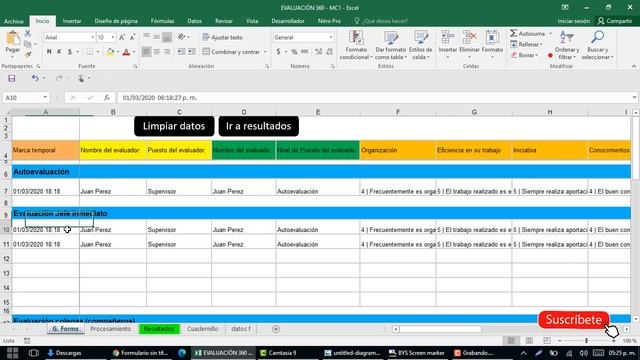This screenshot has width=640, height=360.
Task: Click the Format Painter brush icon
Action: pos(28,54)
